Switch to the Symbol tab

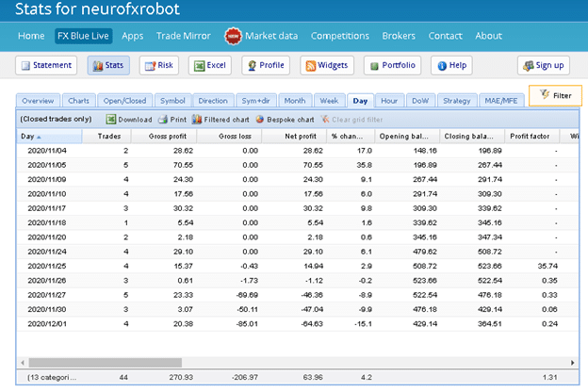tap(172, 101)
